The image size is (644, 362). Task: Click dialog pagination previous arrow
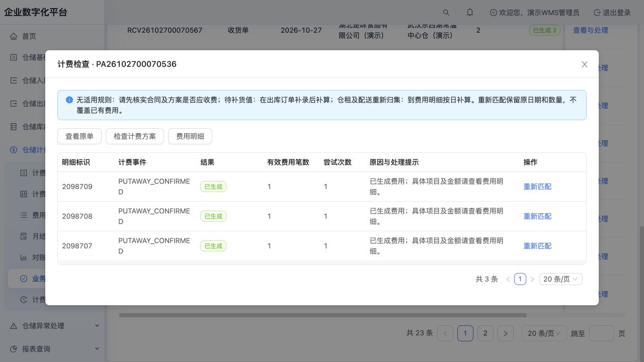pos(508,279)
